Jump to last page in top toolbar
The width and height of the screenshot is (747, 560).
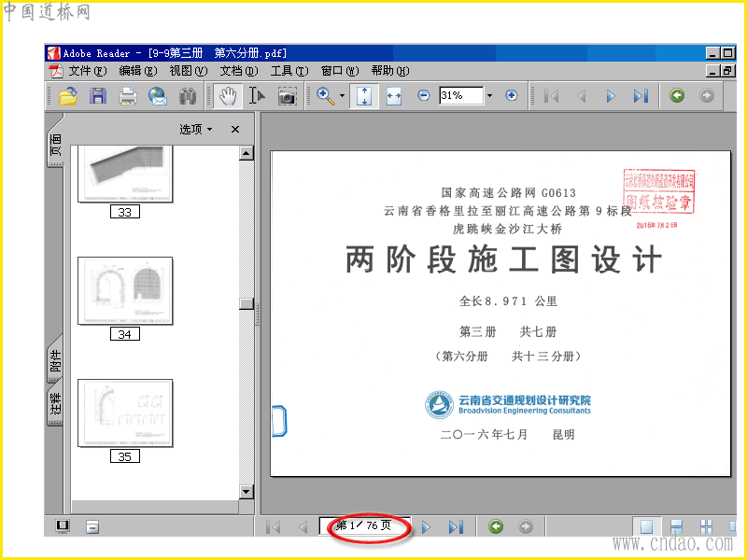(641, 96)
